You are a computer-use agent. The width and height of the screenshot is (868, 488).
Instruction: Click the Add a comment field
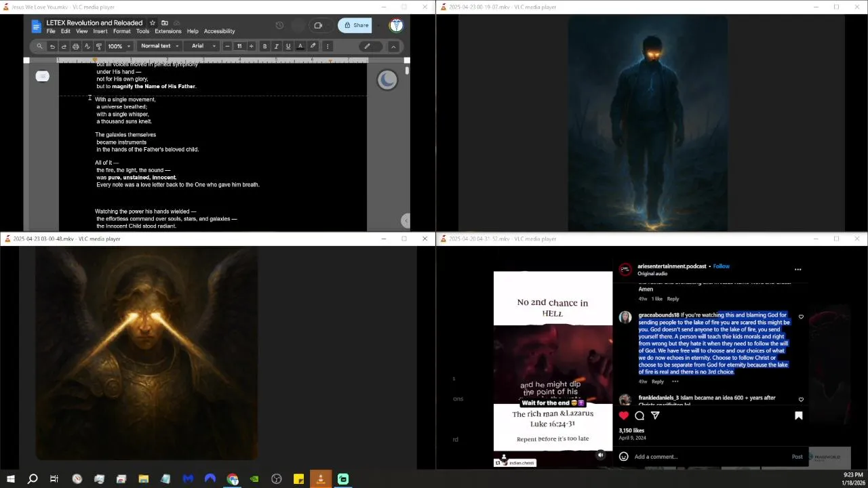(x=709, y=457)
